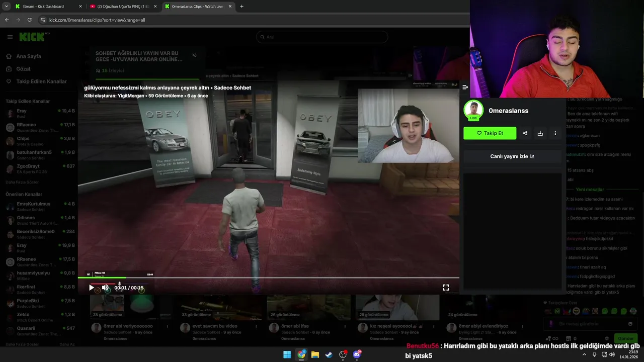This screenshot has width=644, height=362.
Task: Open clip evet savcım bu video
Action: tap(215, 326)
